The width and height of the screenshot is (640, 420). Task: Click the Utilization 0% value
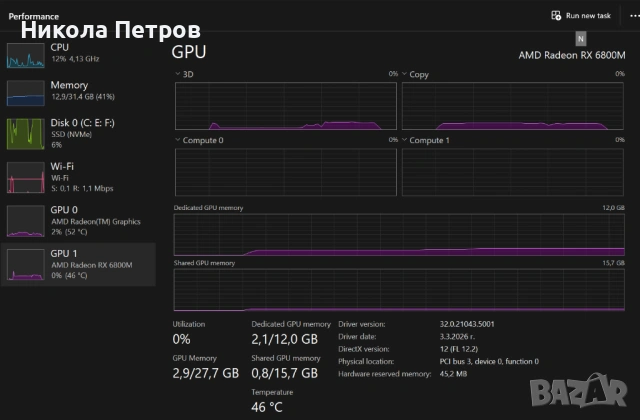(181, 339)
